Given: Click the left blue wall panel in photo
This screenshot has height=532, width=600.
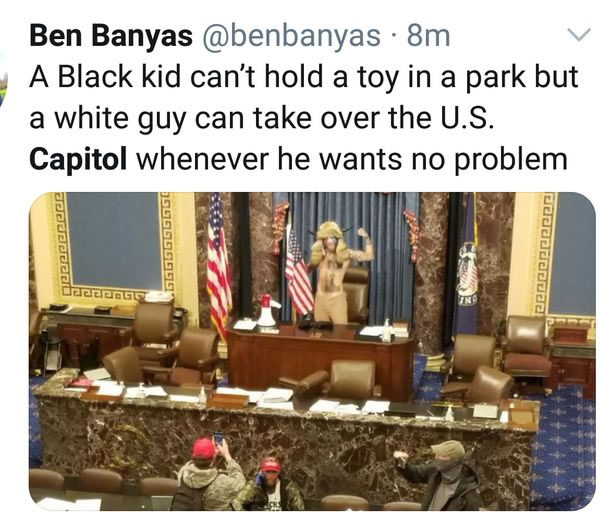Looking at the screenshot, I should click(114, 241).
